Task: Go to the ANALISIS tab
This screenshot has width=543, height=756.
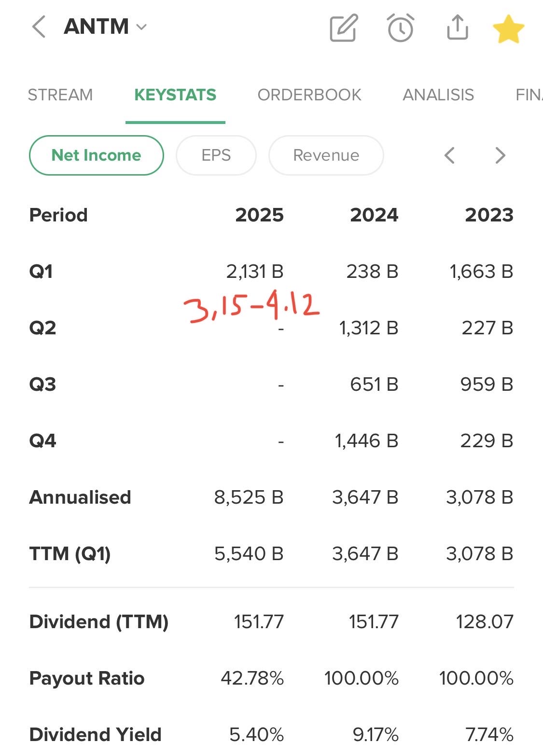Action: point(438,95)
